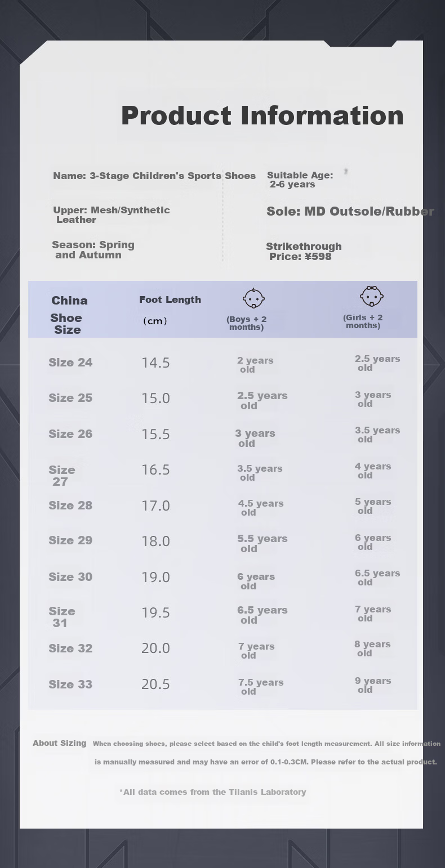Click the China Shoe Size column header
The width and height of the screenshot is (445, 868).
[x=68, y=315]
